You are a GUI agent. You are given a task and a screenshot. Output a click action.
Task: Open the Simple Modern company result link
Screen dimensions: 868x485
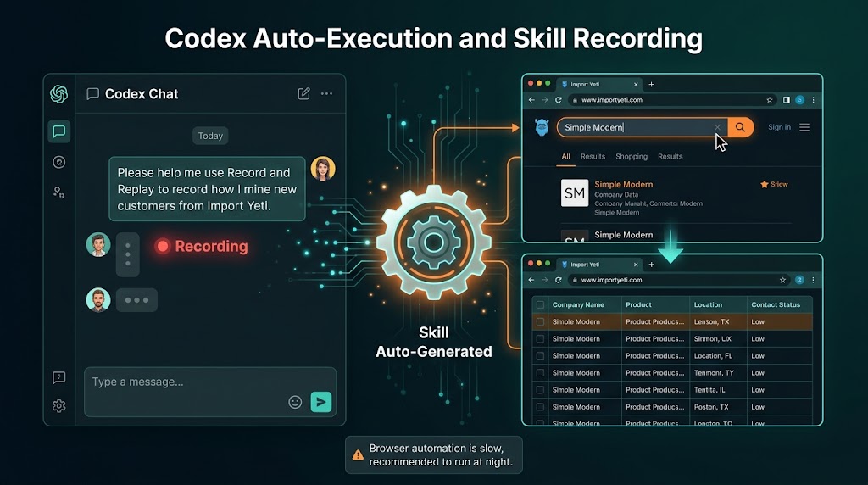(623, 184)
